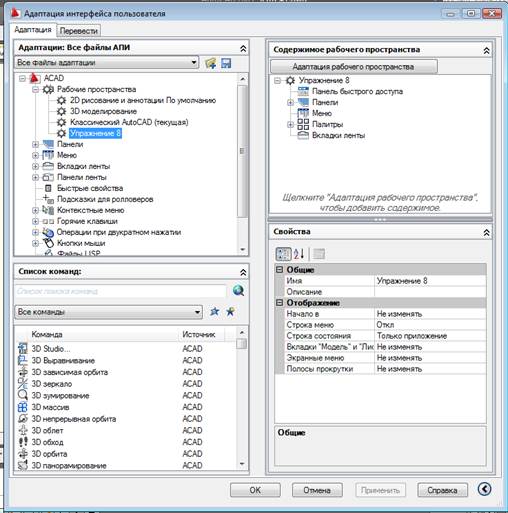Screen dimensions: 508x513
Task: Click the customization tree scrollbar up arrow
Action: (x=242, y=79)
